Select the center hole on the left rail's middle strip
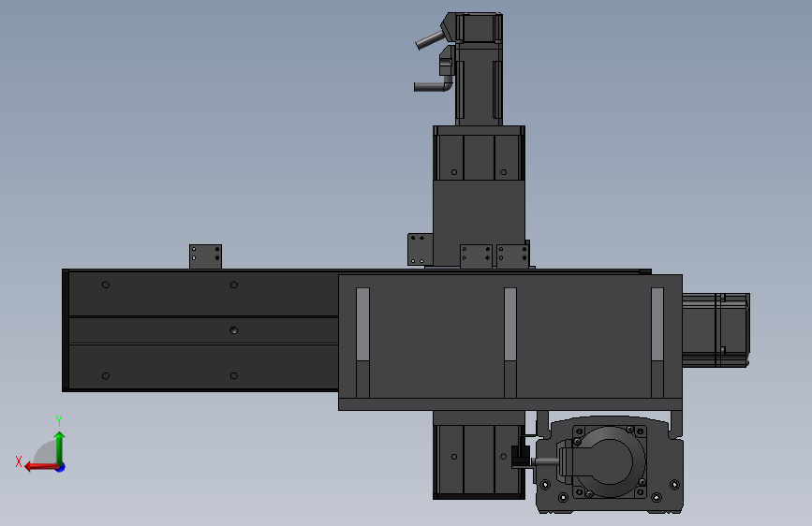The image size is (812, 526). [233, 330]
